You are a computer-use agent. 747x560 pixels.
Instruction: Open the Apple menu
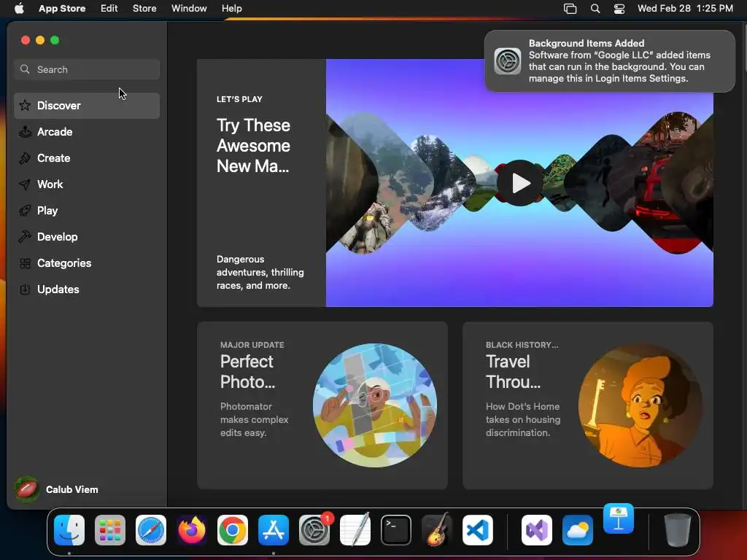coord(19,9)
